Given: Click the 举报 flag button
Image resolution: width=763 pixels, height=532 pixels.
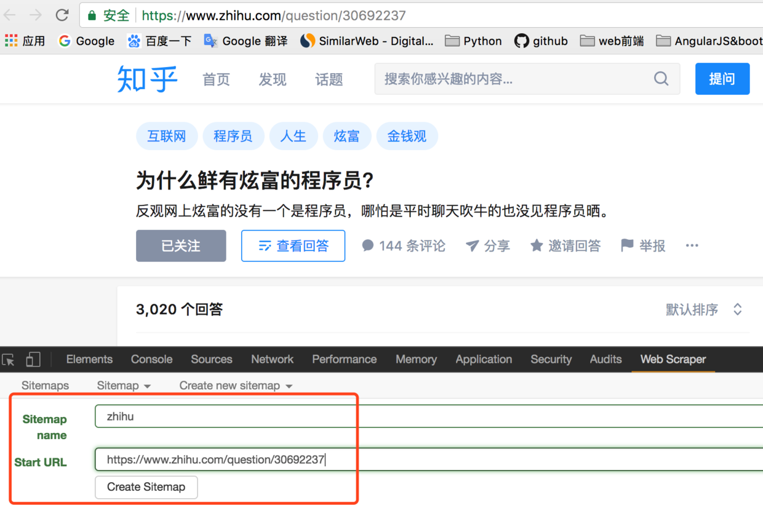Looking at the screenshot, I should coord(643,246).
